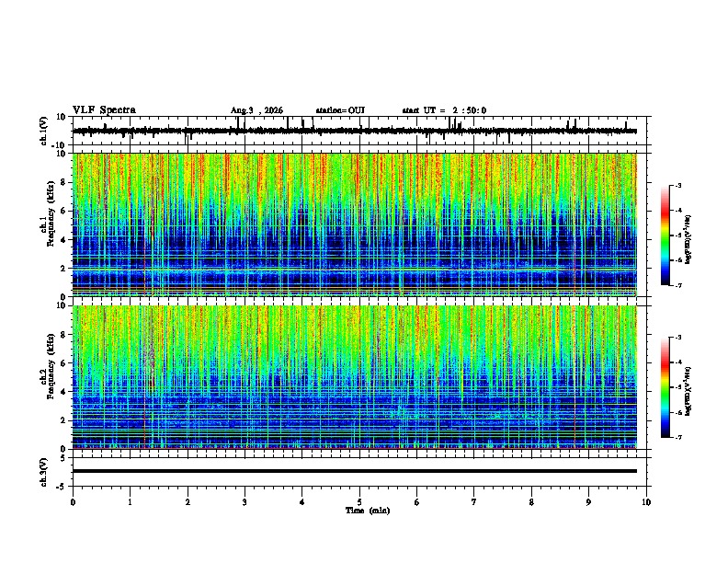Click the "2" kHz tick on ch.2 frequency axis
The width and height of the screenshot is (728, 563).
click(x=63, y=420)
